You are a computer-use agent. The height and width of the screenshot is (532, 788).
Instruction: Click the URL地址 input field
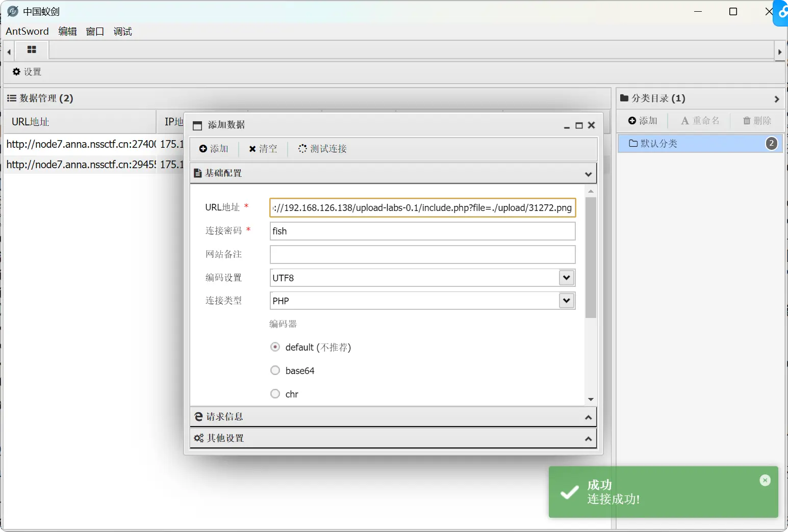tap(422, 208)
